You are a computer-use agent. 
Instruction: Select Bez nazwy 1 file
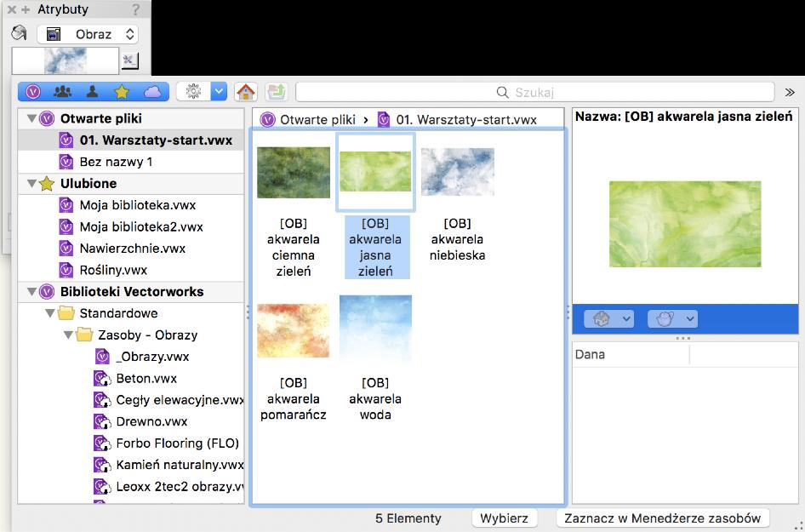[x=131, y=162]
